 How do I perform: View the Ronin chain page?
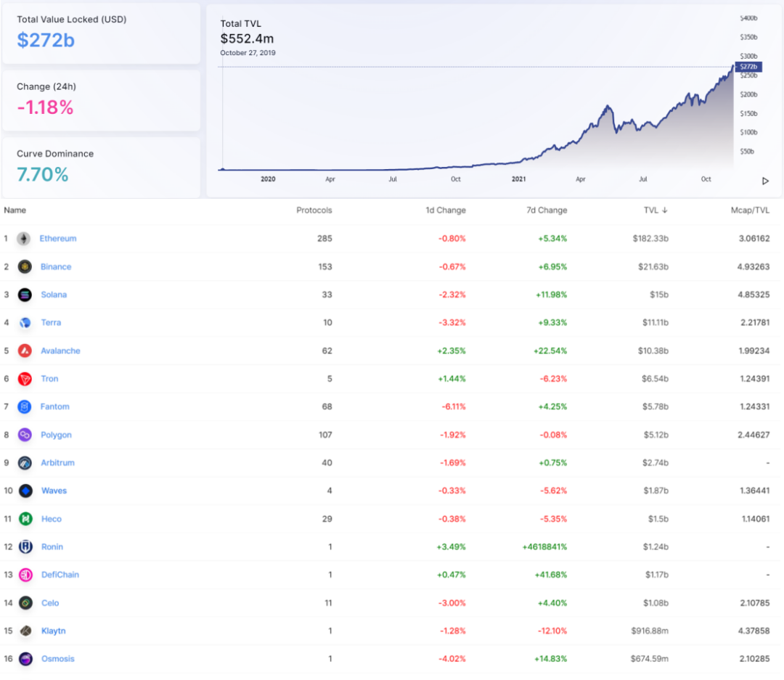[x=52, y=546]
